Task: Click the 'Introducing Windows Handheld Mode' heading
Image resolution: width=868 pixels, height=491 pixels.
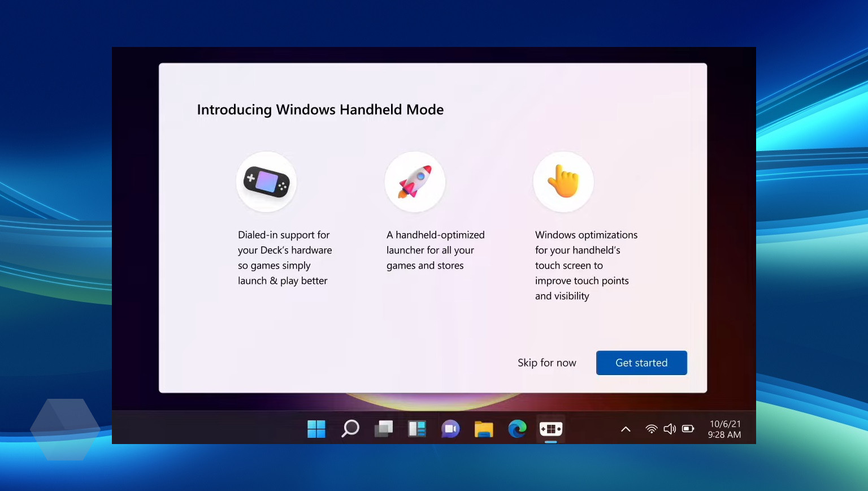Action: coord(320,110)
